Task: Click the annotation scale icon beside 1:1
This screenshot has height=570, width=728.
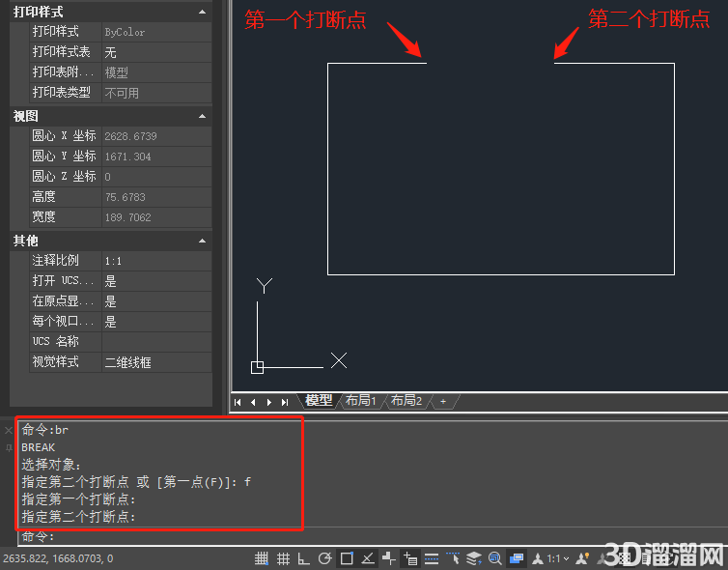Action: tap(538, 558)
